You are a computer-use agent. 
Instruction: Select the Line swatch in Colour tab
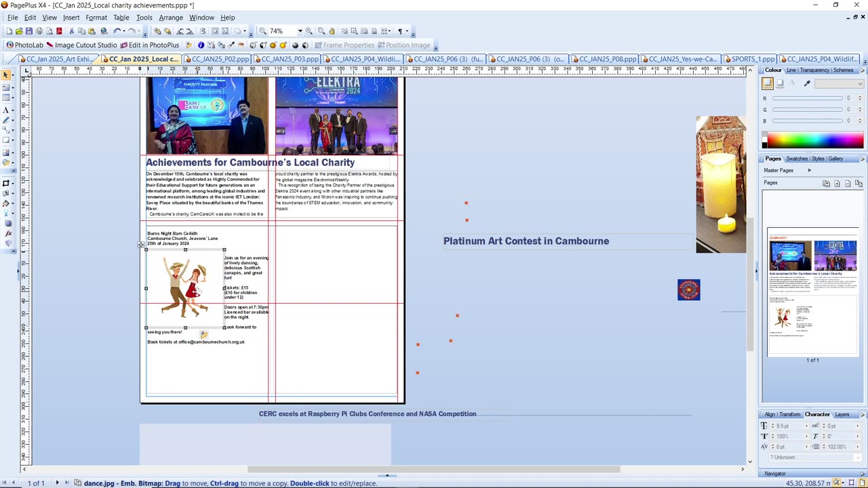(x=780, y=83)
